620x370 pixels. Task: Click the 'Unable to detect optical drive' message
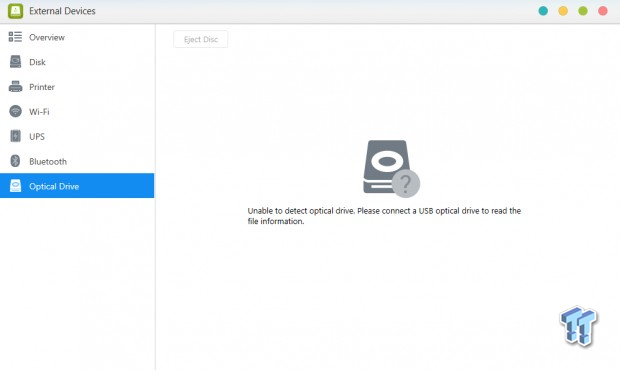coord(384,216)
